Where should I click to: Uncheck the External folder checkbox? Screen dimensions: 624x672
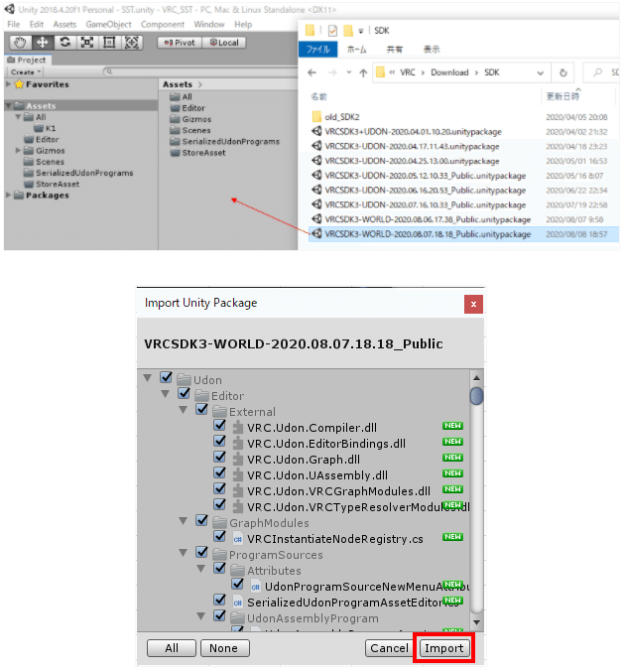201,409
